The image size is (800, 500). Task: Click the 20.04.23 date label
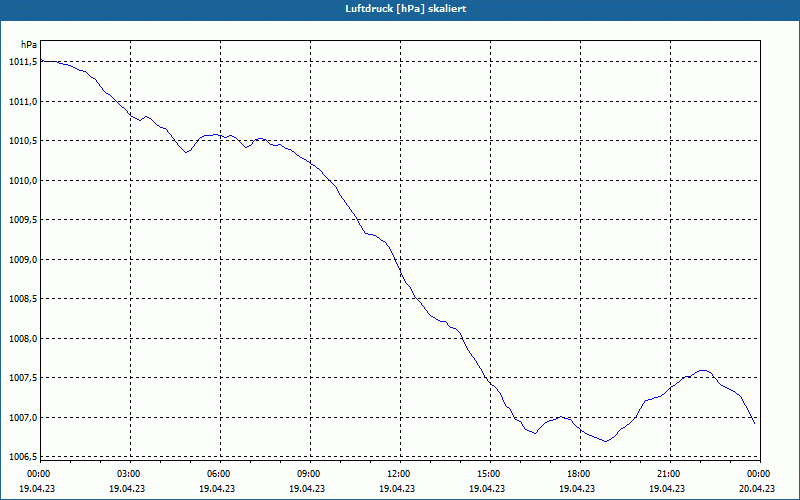pos(757,488)
